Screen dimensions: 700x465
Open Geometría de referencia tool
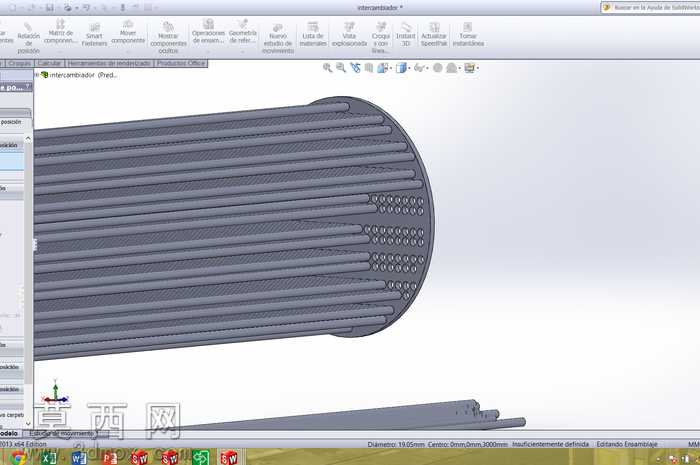242,31
